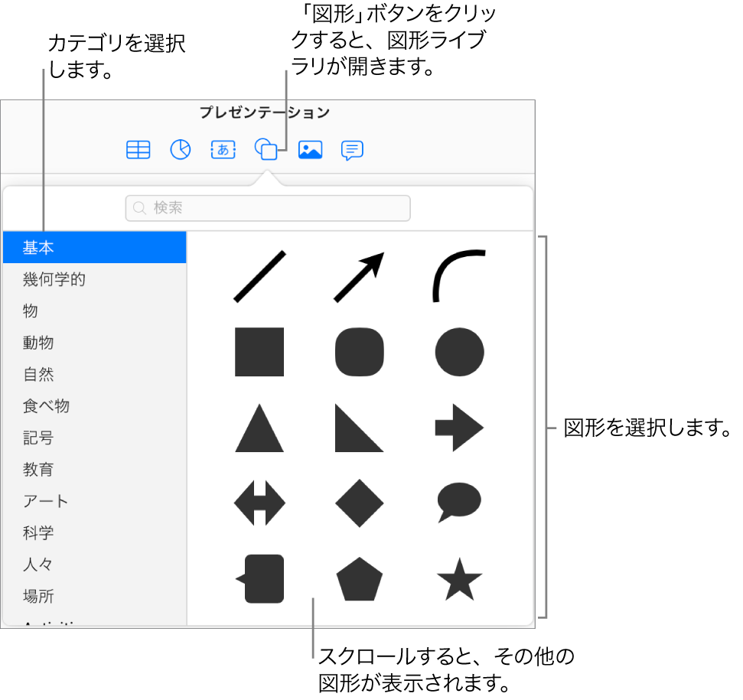The height and width of the screenshot is (700, 743).
Task: Select the 基本 category in sidebar
Action: [38, 247]
